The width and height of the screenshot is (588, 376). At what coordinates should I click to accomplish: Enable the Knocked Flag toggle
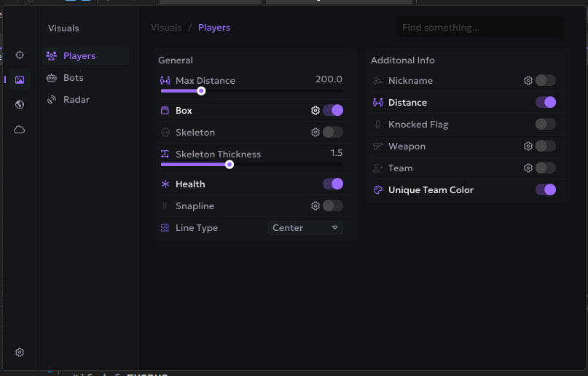coord(545,125)
